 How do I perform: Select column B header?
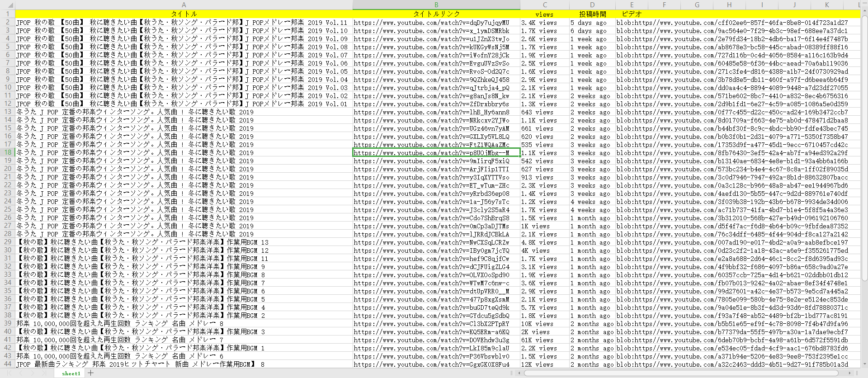[x=436, y=5]
